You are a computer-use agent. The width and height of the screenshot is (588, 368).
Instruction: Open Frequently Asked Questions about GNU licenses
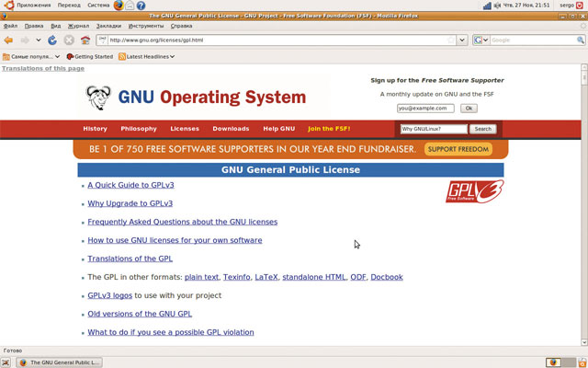click(x=183, y=222)
